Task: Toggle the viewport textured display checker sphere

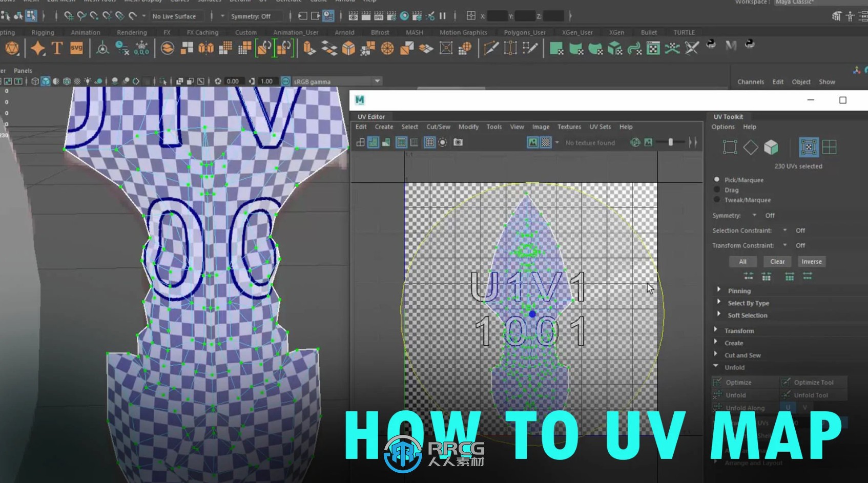Action: tap(77, 81)
